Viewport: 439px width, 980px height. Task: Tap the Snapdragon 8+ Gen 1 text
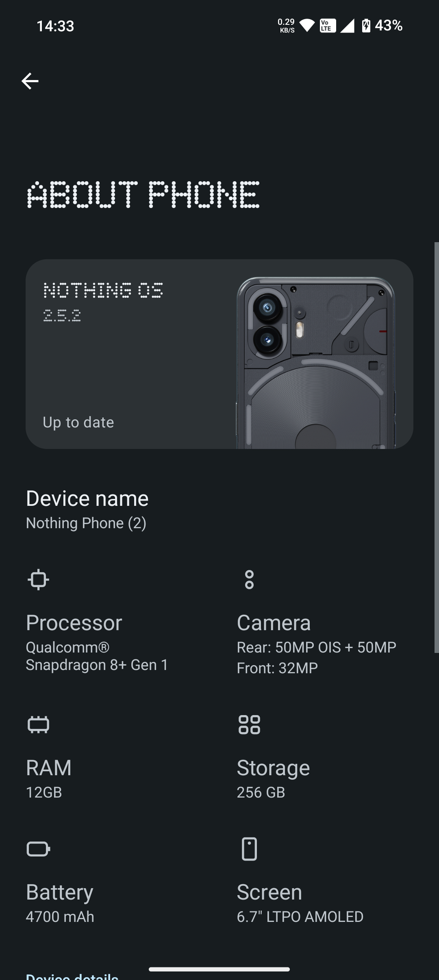[x=97, y=665]
